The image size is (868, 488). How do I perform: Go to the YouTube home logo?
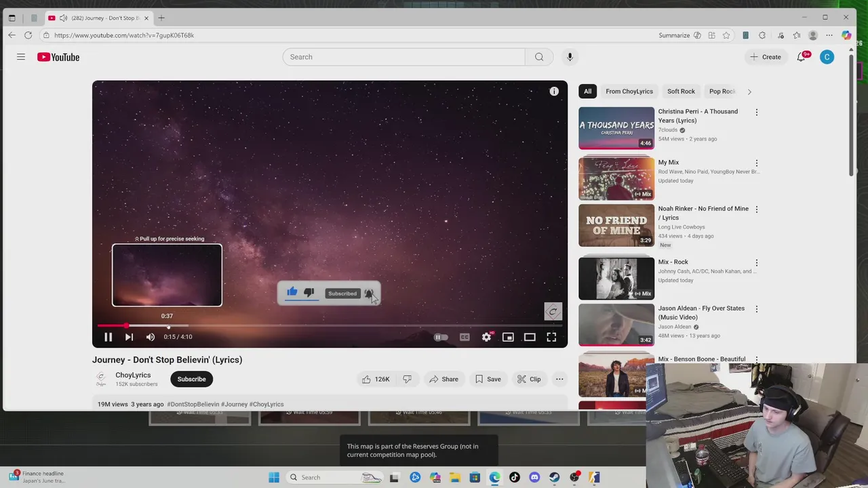click(x=58, y=57)
